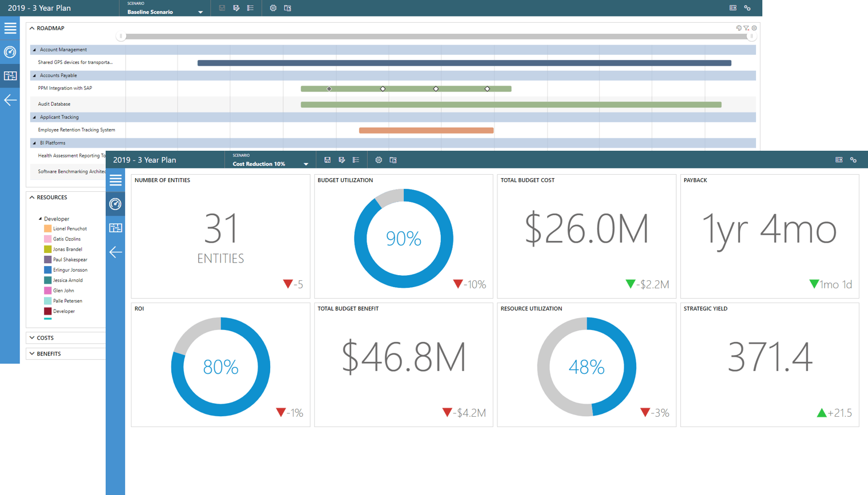Open the Roadmap panel's gear settings icon

coord(754,28)
